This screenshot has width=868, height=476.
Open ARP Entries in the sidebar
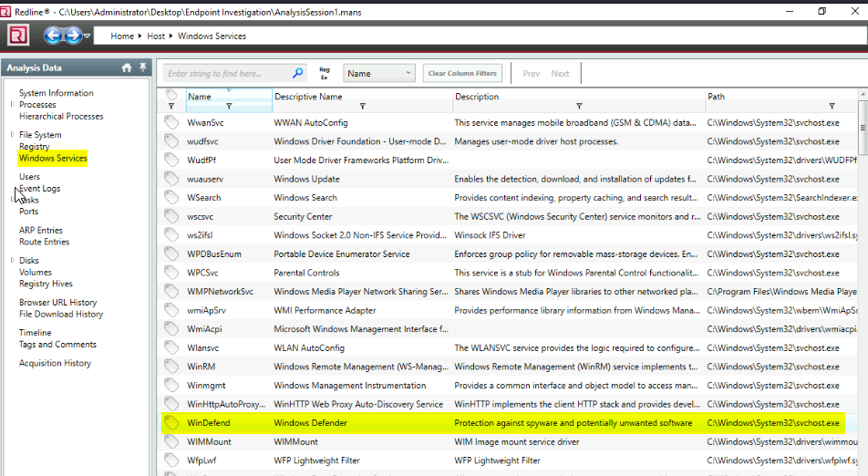point(41,231)
